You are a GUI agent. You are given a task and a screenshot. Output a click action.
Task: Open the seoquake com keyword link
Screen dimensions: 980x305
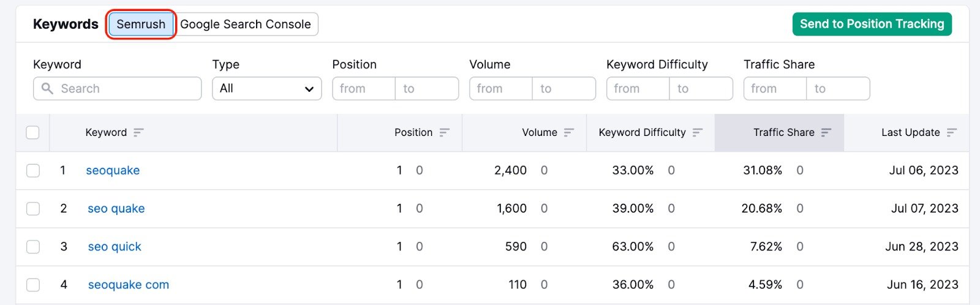pyautogui.click(x=129, y=284)
